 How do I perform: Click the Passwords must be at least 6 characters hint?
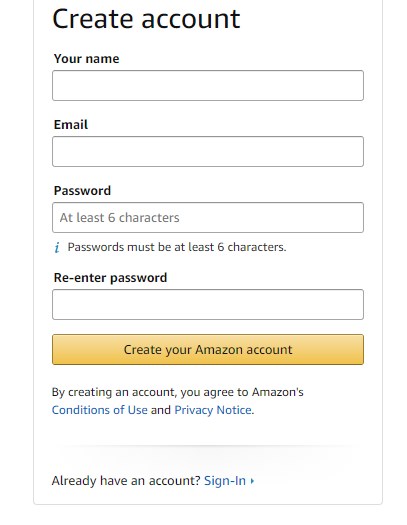[x=177, y=247]
